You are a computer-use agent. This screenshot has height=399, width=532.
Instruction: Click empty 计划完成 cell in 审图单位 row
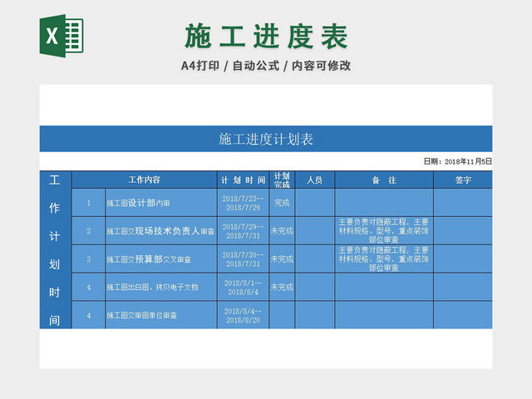point(282,315)
